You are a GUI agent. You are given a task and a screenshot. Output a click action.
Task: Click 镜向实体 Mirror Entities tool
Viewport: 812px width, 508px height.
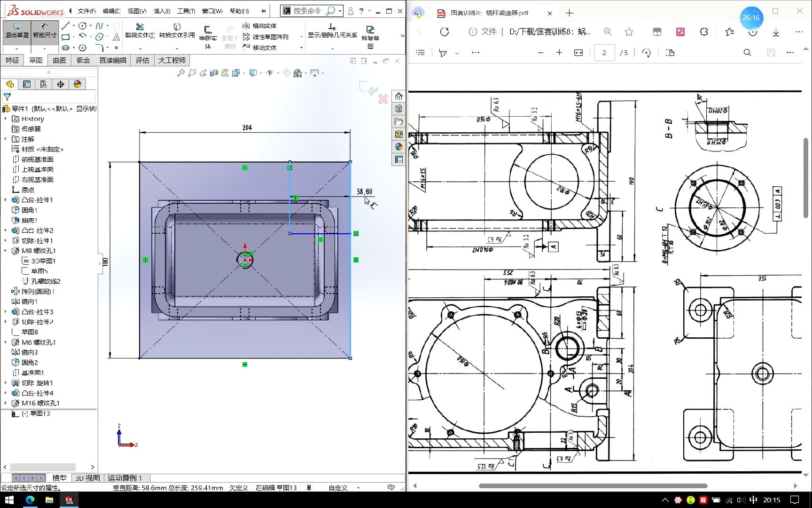(x=259, y=26)
